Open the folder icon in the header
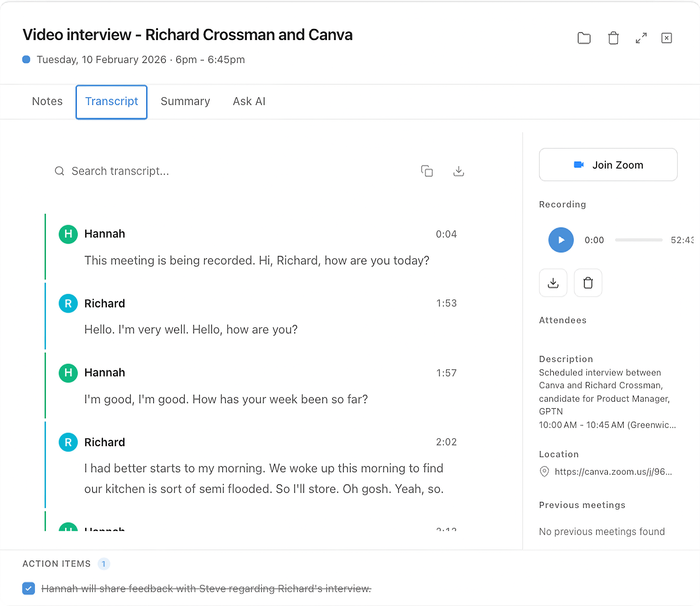The image size is (700, 606). tap(584, 38)
